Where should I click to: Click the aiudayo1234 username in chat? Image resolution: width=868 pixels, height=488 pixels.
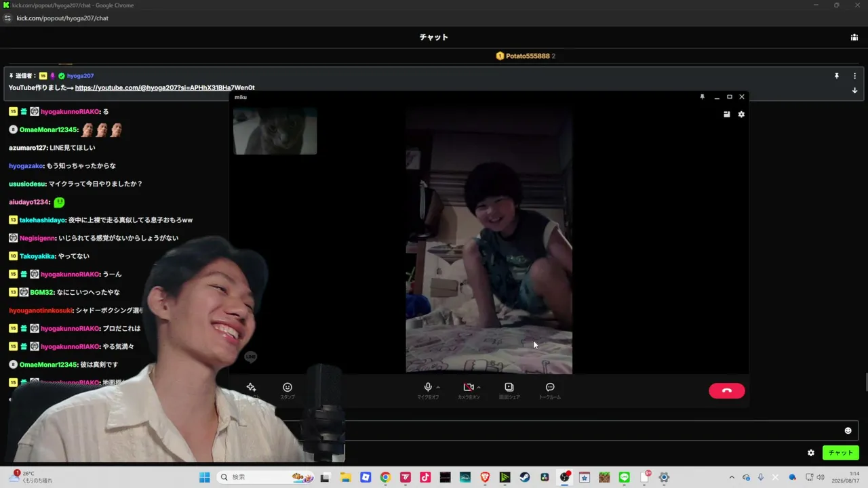[x=28, y=202]
